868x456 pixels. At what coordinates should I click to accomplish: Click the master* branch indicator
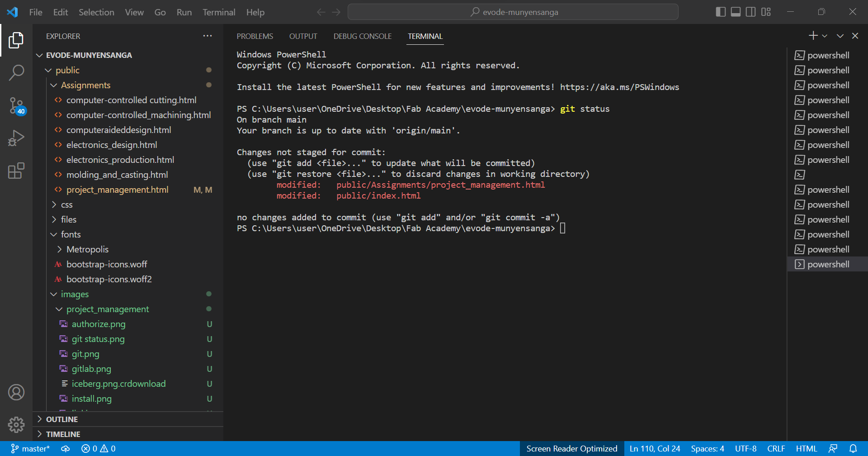click(30, 448)
